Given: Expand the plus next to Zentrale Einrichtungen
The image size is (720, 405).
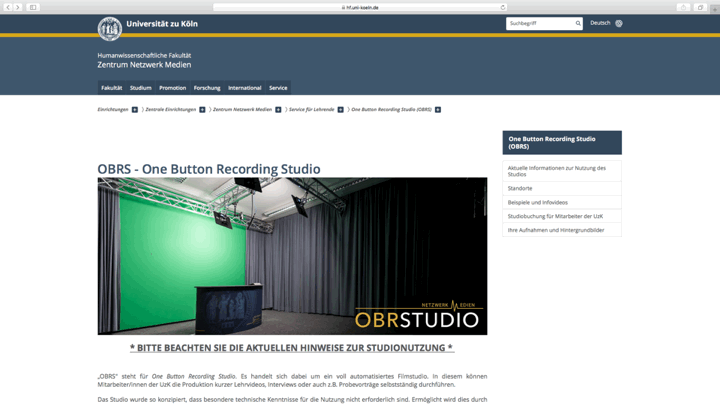Looking at the screenshot, I should pos(202,109).
